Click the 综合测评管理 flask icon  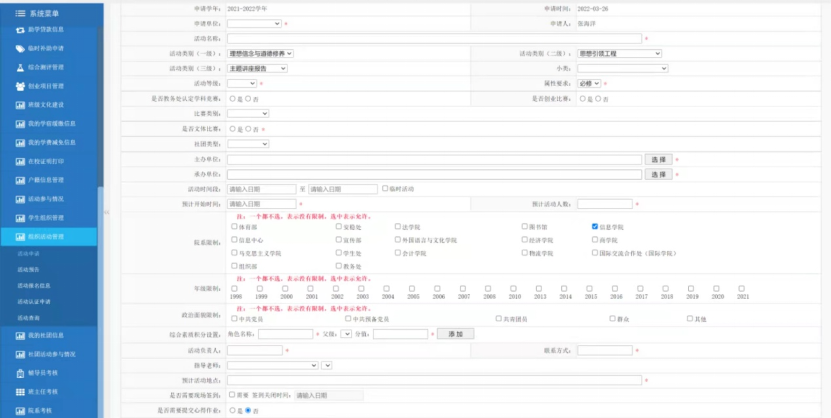click(x=20, y=67)
